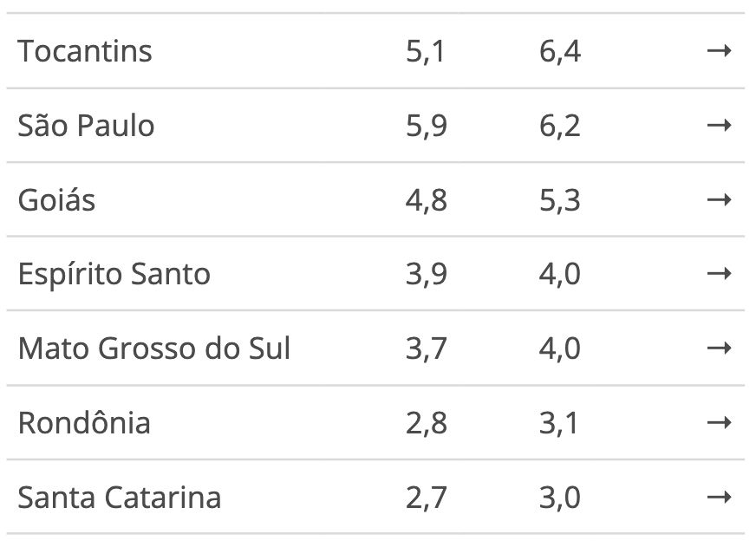Choose the Mato Grosso do Sul label
Viewport: 756px width, 560px height.
tap(154, 348)
